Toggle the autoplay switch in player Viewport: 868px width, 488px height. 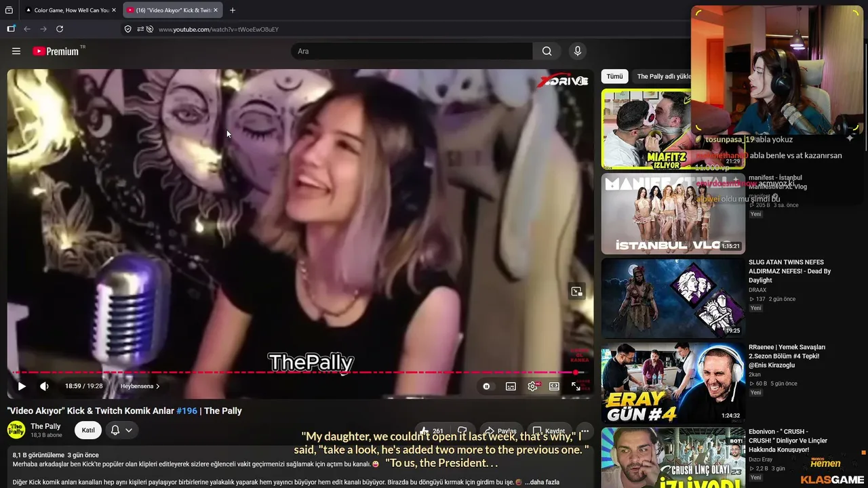486,386
